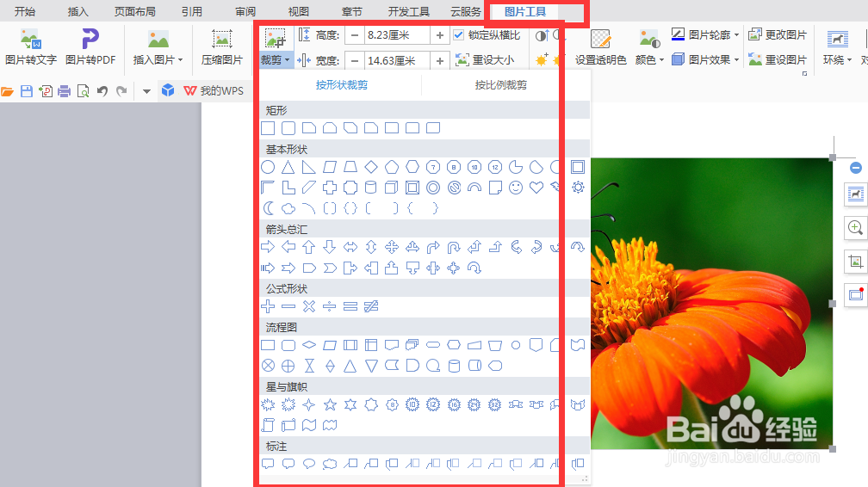Switch to 按比例裁剪 tab
Viewport: 868px width, 487px height.
[x=500, y=85]
